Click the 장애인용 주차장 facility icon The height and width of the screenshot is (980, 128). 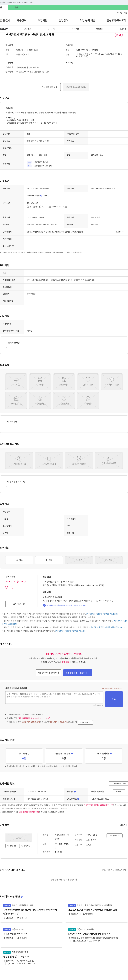coord(19,461)
